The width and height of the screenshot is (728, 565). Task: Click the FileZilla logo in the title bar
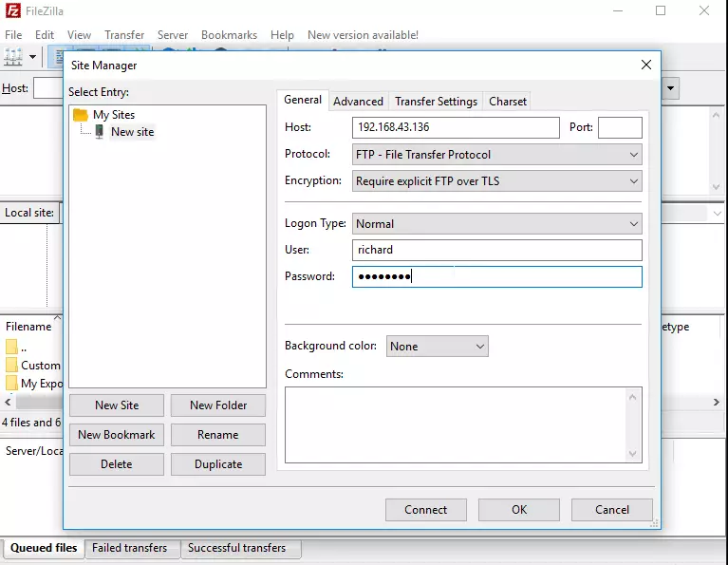point(12,10)
